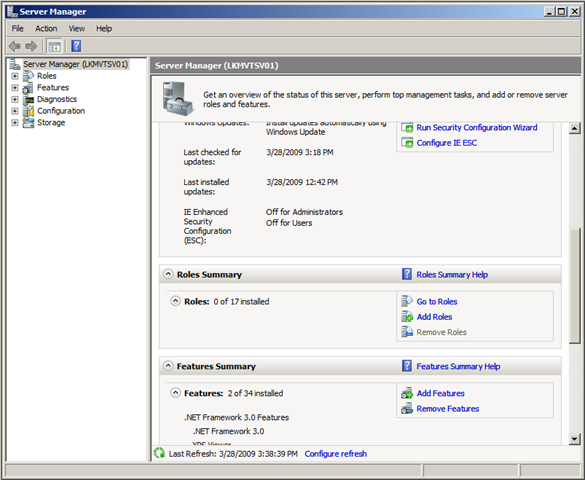Screen dimensions: 585x480
Task: Open the Configure refresh link
Action: point(336,454)
